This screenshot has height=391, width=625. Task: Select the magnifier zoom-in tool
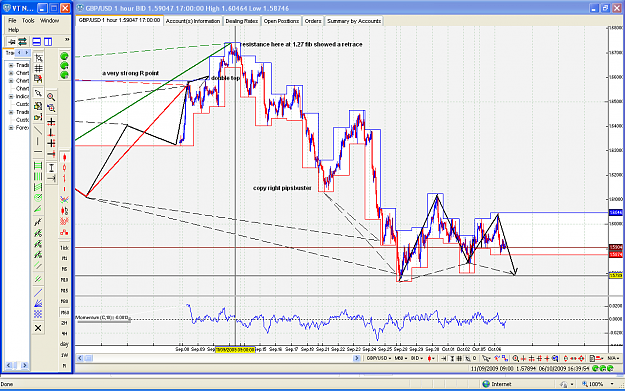[51, 97]
